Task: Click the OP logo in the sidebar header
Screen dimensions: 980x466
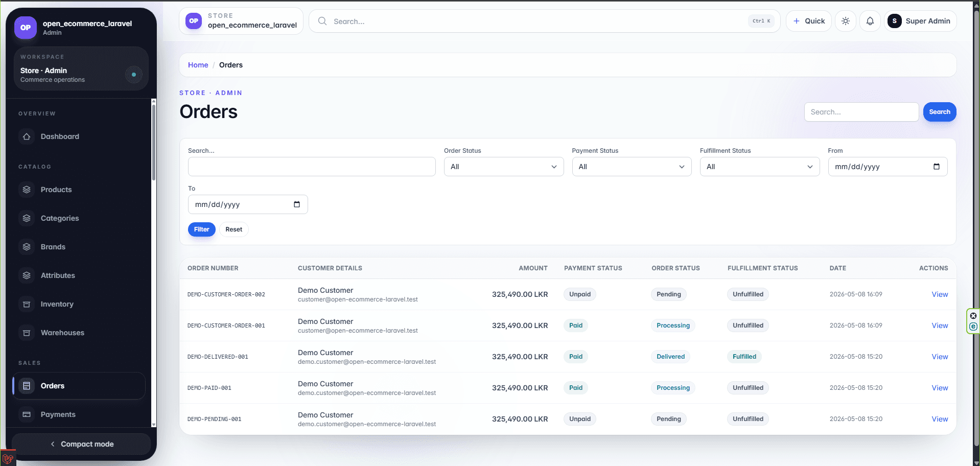Action: click(26, 28)
